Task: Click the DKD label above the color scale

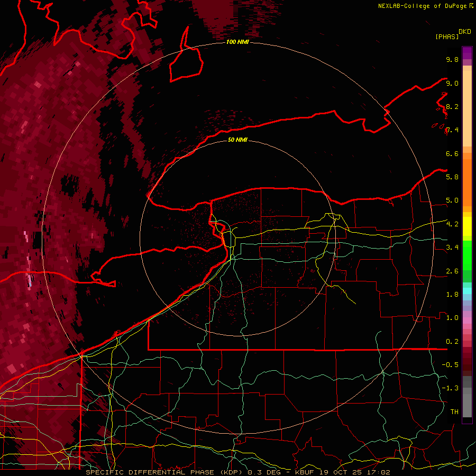Action: [x=464, y=32]
